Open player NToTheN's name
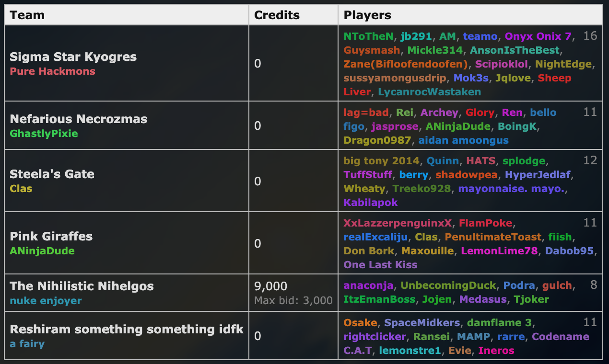 tap(368, 36)
